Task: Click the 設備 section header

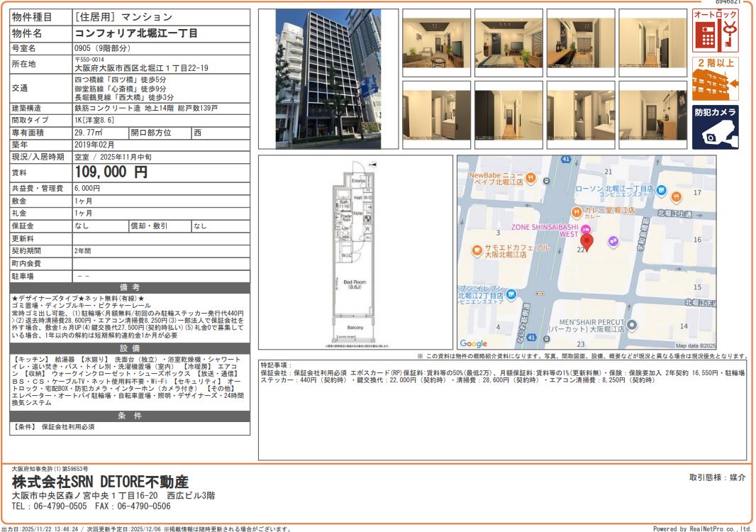Action: click(x=130, y=348)
